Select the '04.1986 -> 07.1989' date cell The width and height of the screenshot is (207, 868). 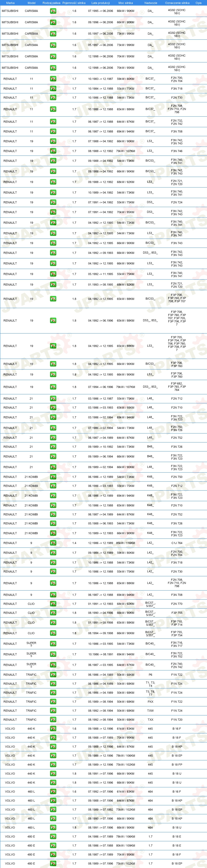(101, 837)
